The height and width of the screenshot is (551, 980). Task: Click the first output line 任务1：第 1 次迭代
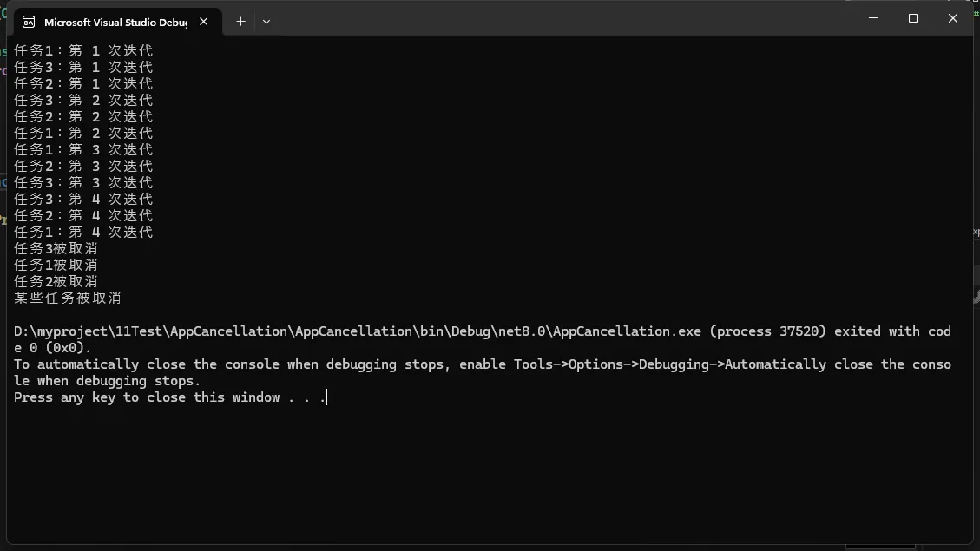pyautogui.click(x=83, y=50)
